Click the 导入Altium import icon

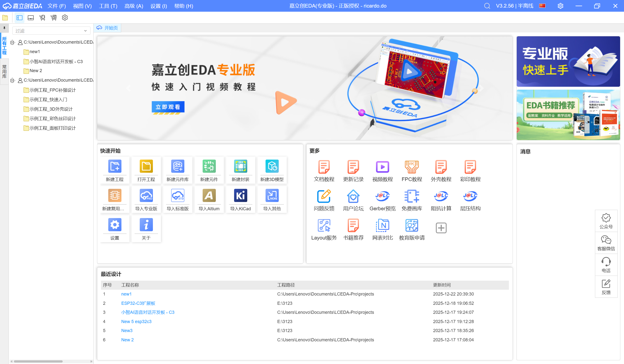(x=209, y=195)
